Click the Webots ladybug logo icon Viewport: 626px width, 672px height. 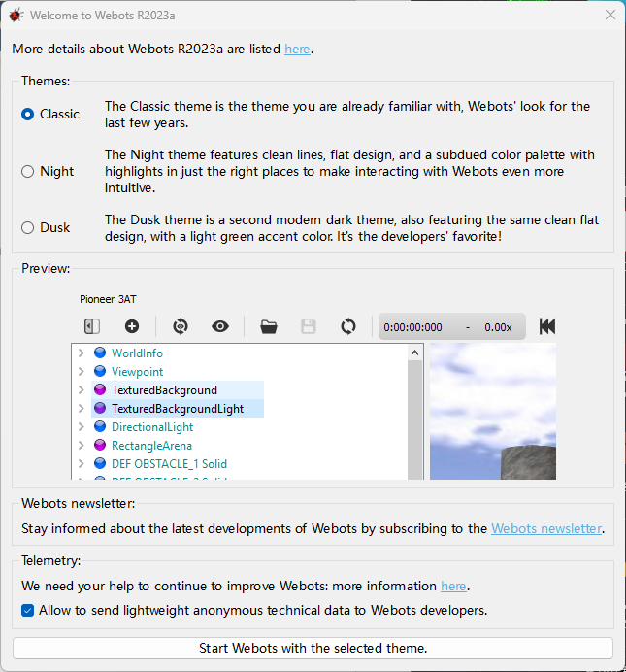pos(16,16)
